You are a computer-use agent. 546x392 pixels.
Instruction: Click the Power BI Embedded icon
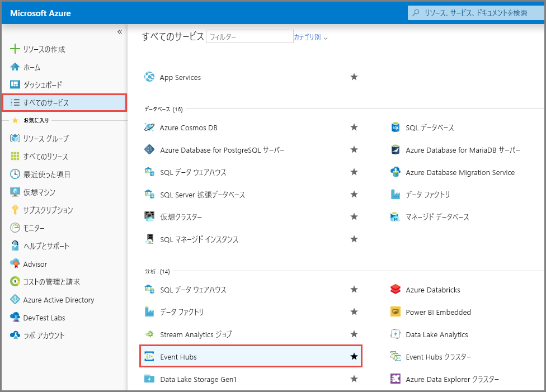tap(396, 311)
